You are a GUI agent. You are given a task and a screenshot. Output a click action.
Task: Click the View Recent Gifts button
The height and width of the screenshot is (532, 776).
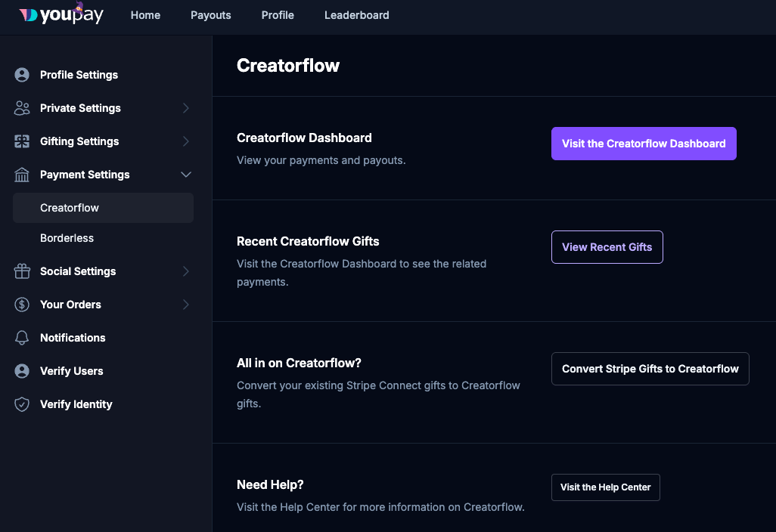pos(607,247)
